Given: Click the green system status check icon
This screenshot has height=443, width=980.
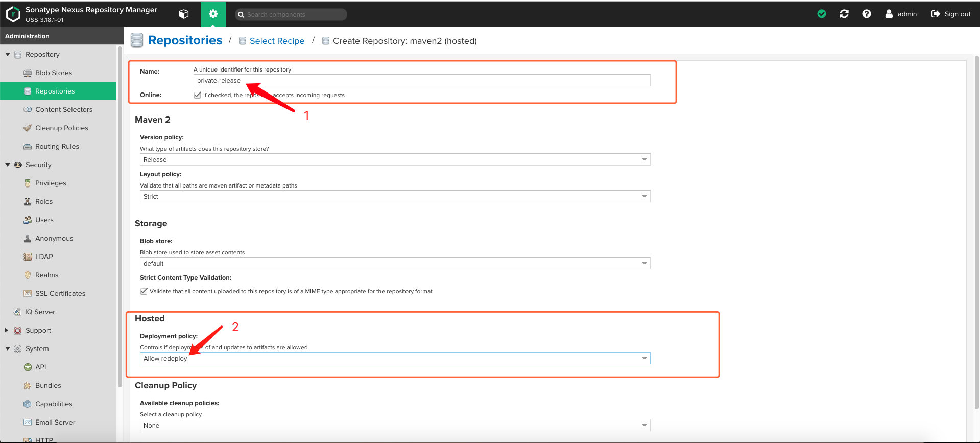Looking at the screenshot, I should 822,14.
